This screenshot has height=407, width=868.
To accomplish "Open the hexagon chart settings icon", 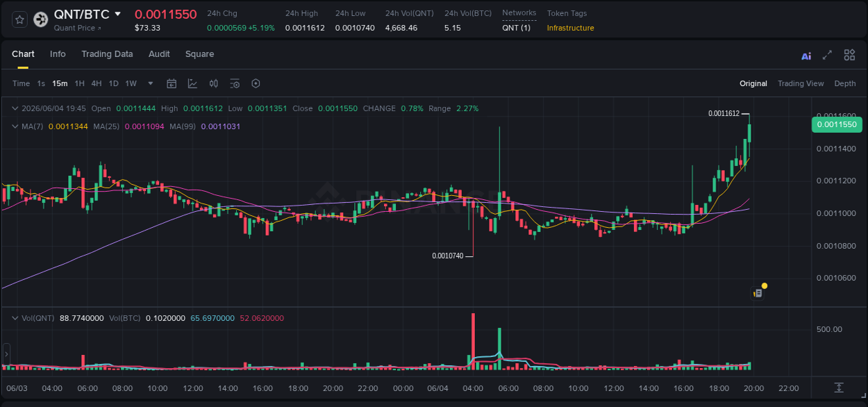I will click(x=256, y=83).
